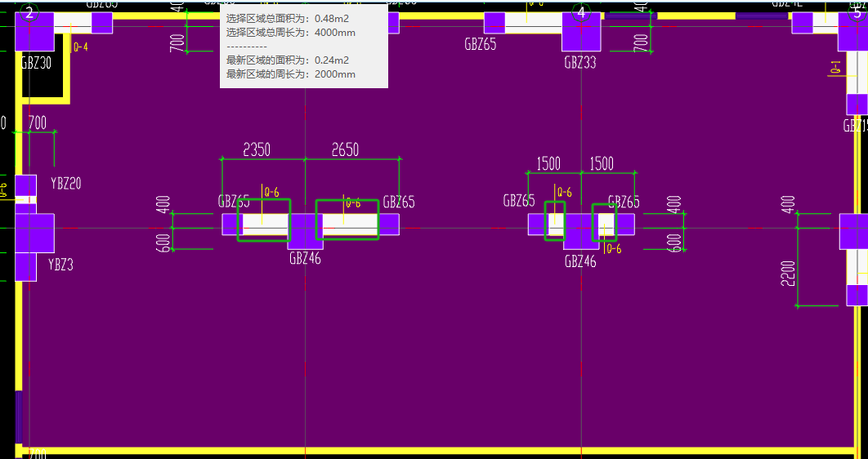Select the left 1500 dimension text
The image size is (868, 459).
548,163
